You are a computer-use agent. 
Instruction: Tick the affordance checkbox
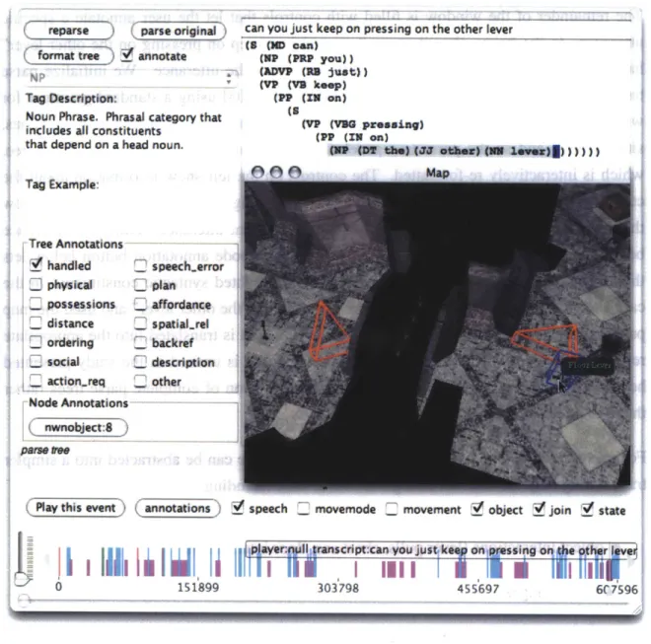[x=140, y=304]
